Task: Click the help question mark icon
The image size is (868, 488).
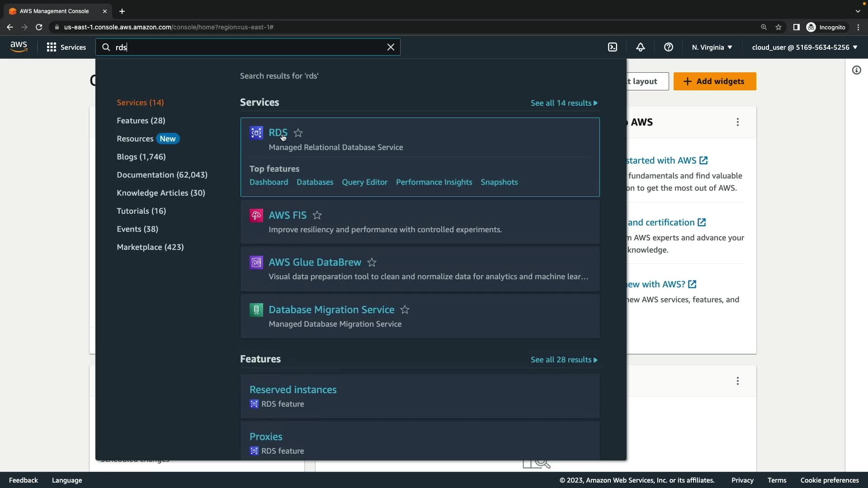Action: (x=669, y=47)
